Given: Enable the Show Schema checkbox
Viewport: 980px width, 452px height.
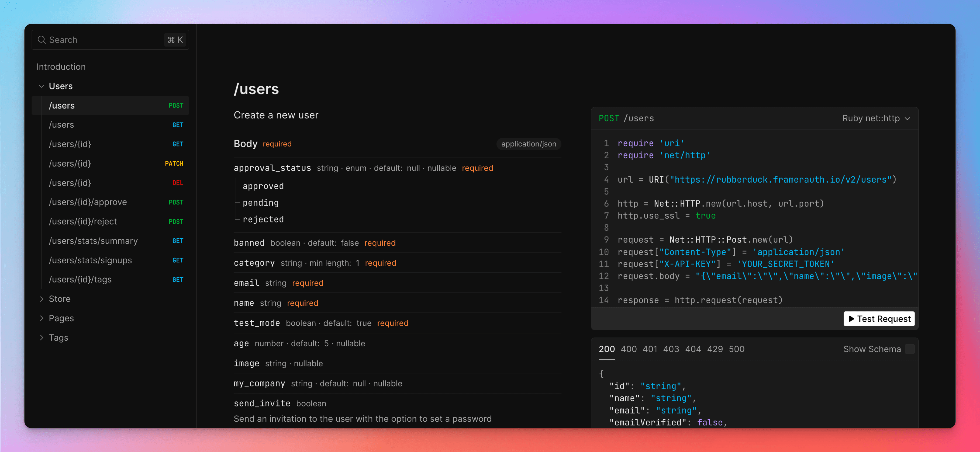Looking at the screenshot, I should click(910, 349).
